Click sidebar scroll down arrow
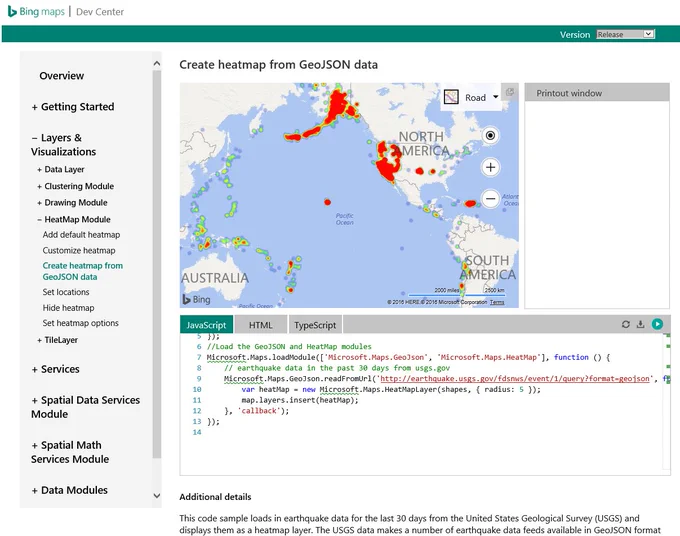 (x=157, y=496)
